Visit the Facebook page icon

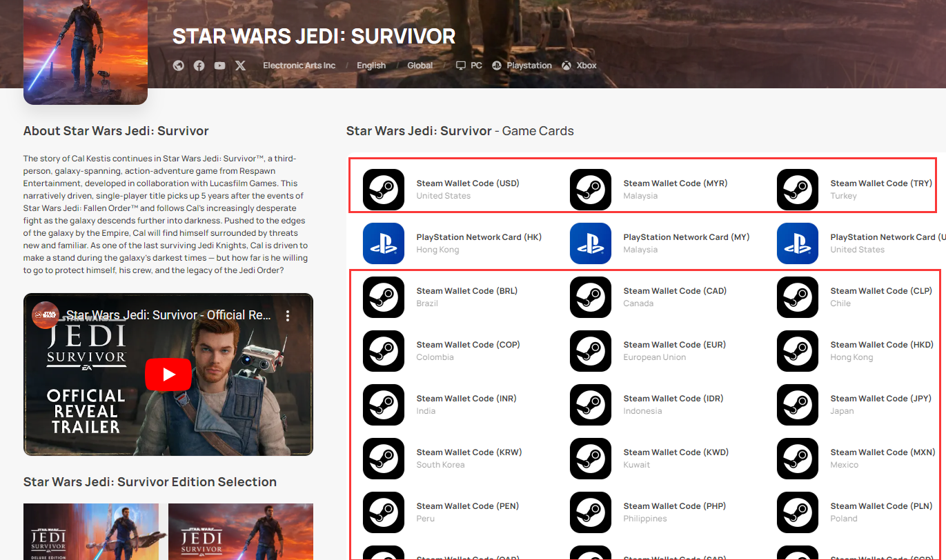point(199,66)
